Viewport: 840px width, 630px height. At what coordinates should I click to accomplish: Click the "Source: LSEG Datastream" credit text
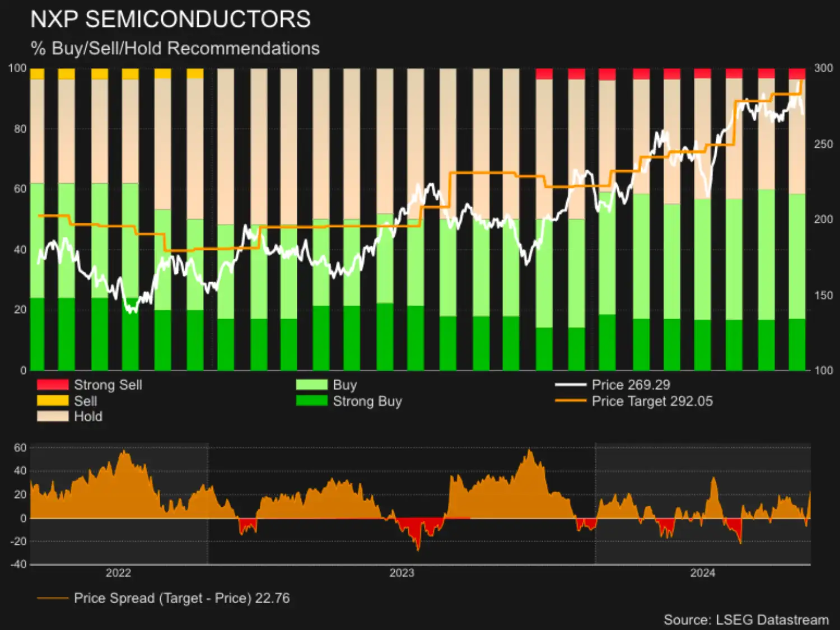coord(746,620)
